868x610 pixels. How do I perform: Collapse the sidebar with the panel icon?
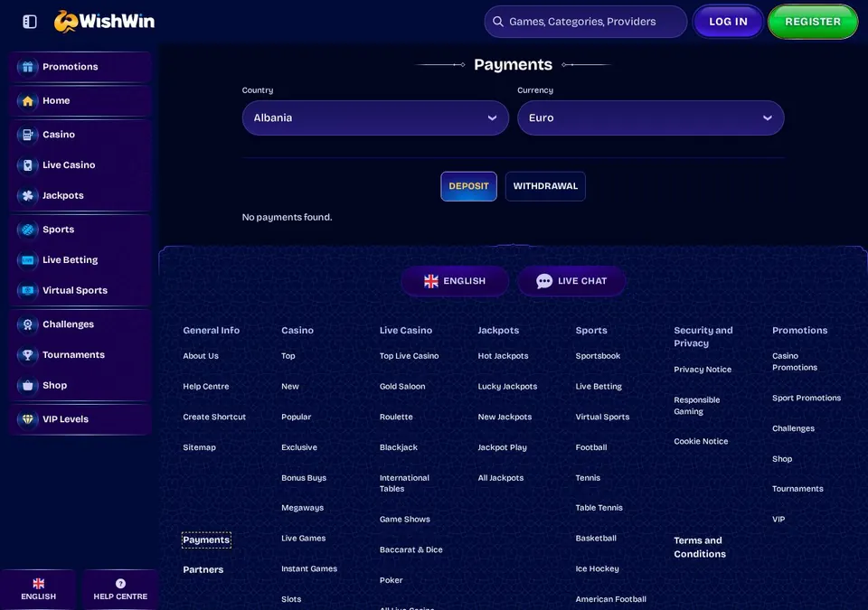pos(30,22)
